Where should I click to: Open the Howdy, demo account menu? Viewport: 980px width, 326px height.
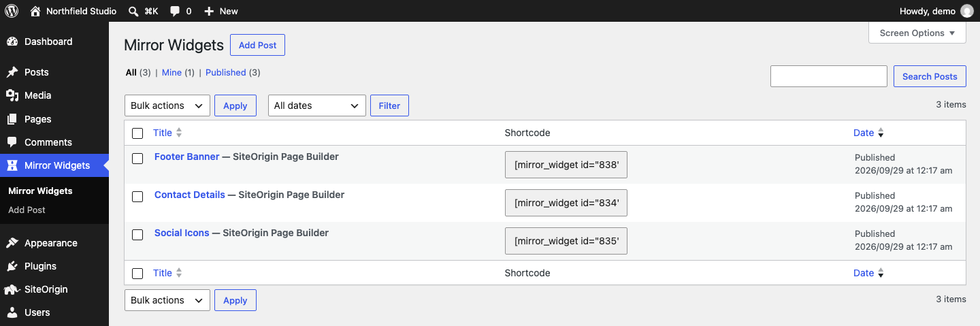click(x=936, y=11)
